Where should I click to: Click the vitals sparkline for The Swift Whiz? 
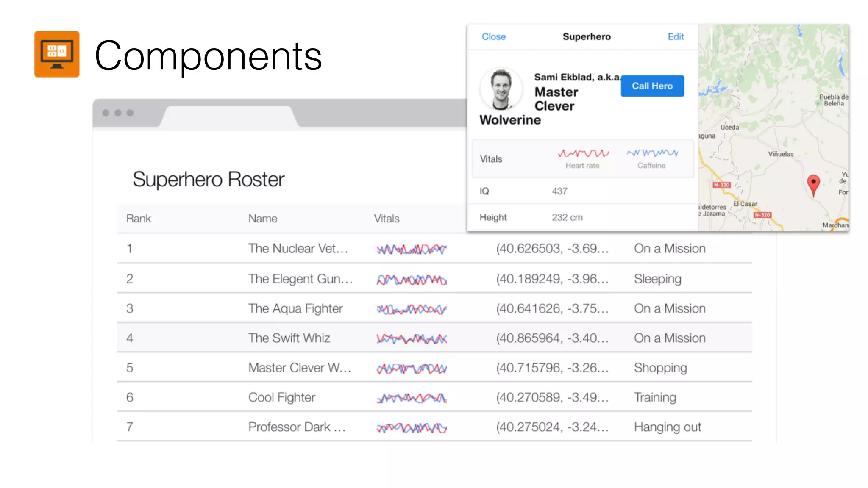click(412, 339)
